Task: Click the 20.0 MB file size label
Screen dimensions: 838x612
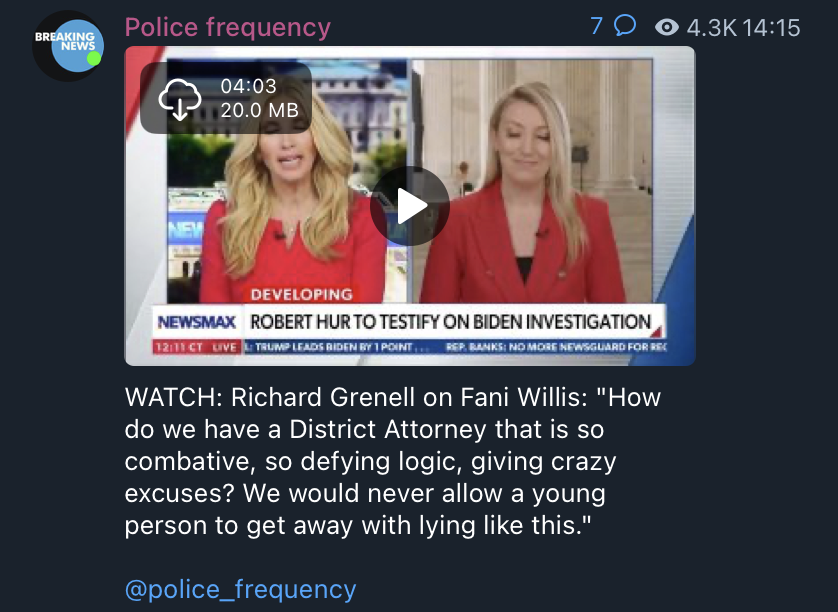Action: tap(260, 110)
